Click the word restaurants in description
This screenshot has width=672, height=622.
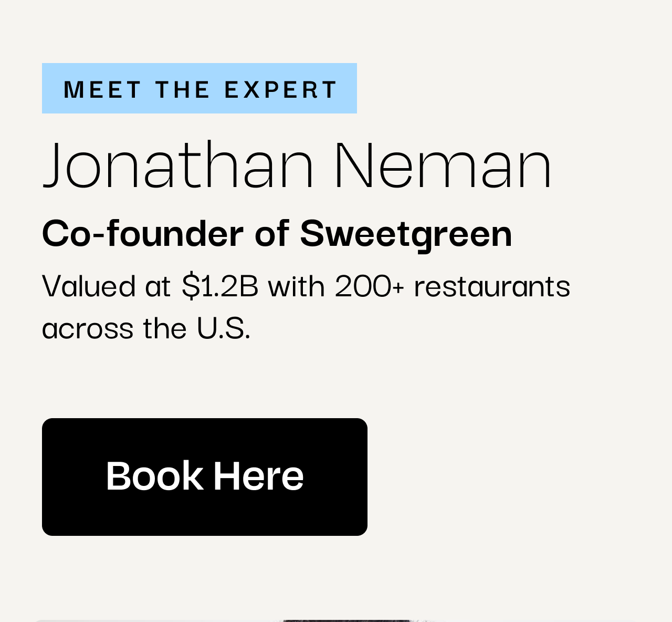tap(492, 286)
